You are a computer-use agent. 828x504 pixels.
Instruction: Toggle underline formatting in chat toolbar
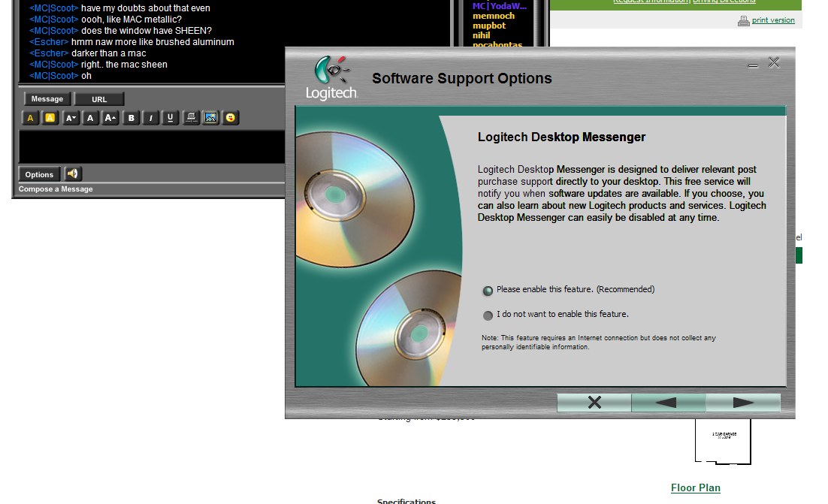click(170, 118)
